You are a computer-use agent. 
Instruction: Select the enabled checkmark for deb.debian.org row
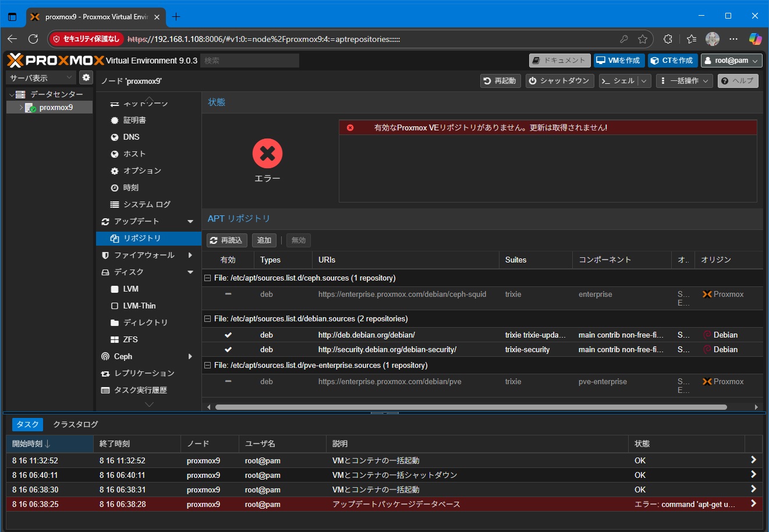click(x=228, y=335)
